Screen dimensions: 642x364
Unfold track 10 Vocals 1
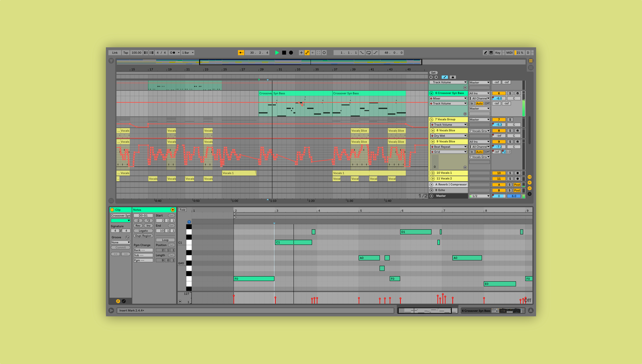(x=433, y=173)
